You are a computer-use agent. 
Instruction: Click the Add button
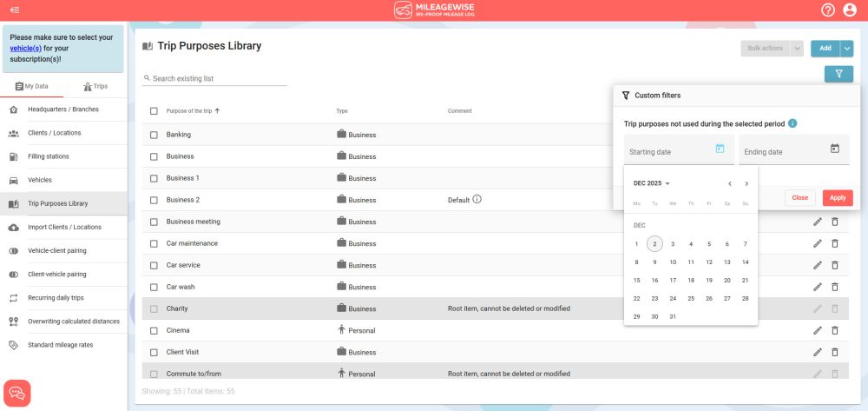click(x=825, y=49)
